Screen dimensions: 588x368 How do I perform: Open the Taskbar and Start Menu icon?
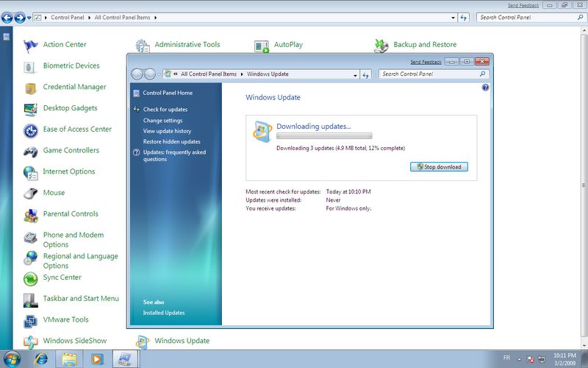(30, 300)
